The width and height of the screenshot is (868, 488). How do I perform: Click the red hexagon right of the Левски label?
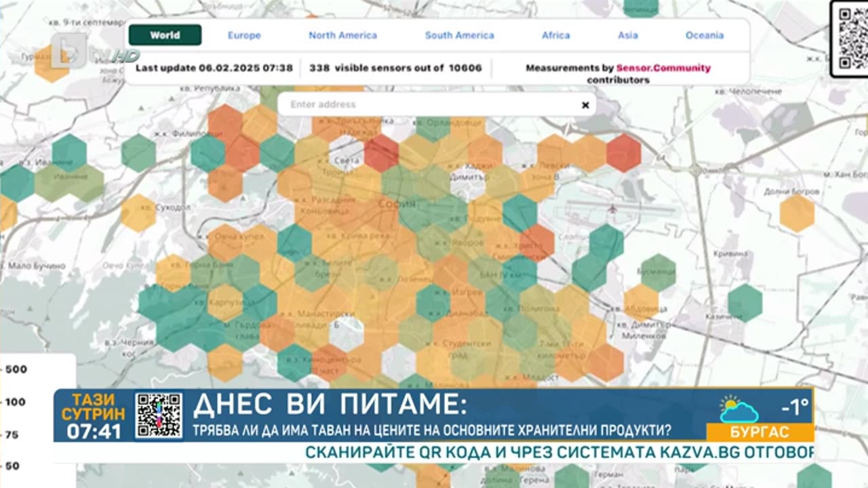[624, 153]
